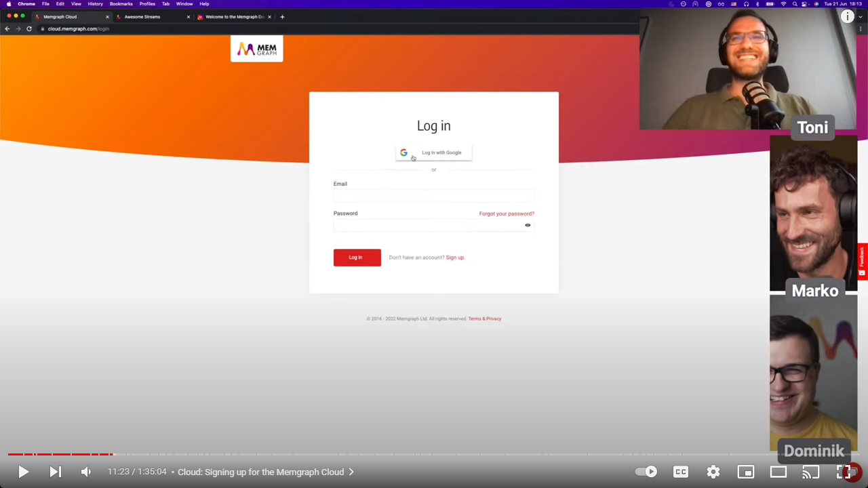Open Spotlight search in menu bar

pyautogui.click(x=795, y=4)
